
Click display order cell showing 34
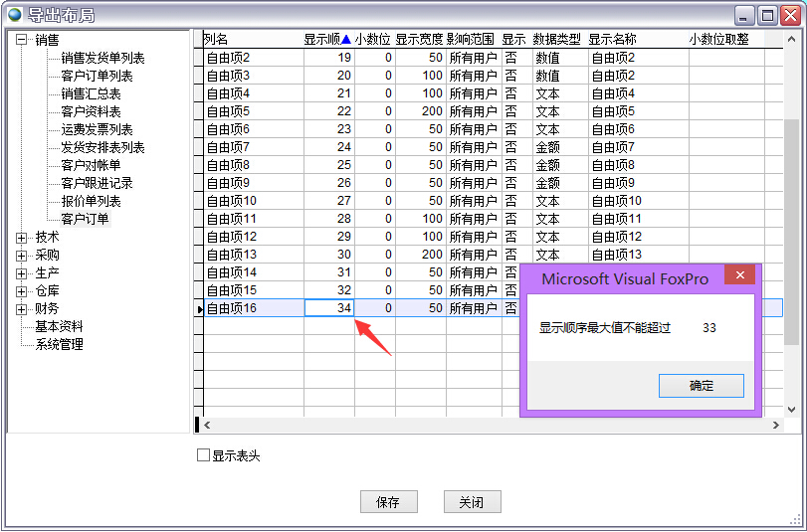coord(329,309)
